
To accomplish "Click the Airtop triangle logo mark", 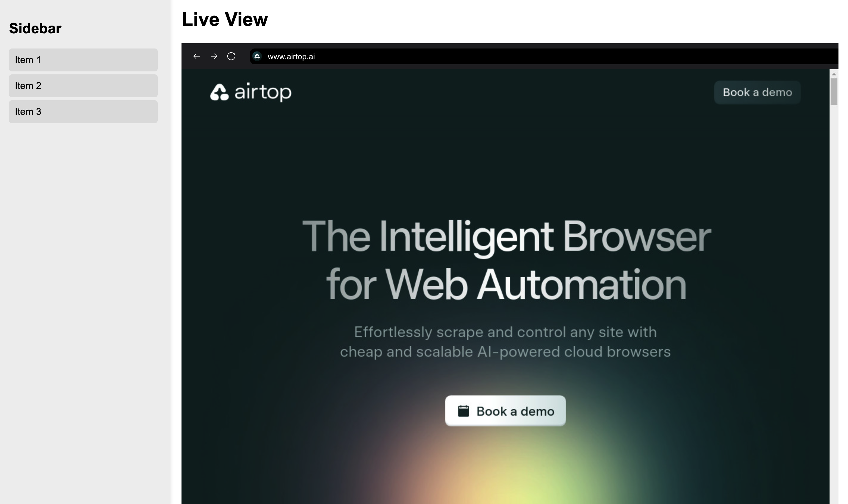I will (x=219, y=92).
